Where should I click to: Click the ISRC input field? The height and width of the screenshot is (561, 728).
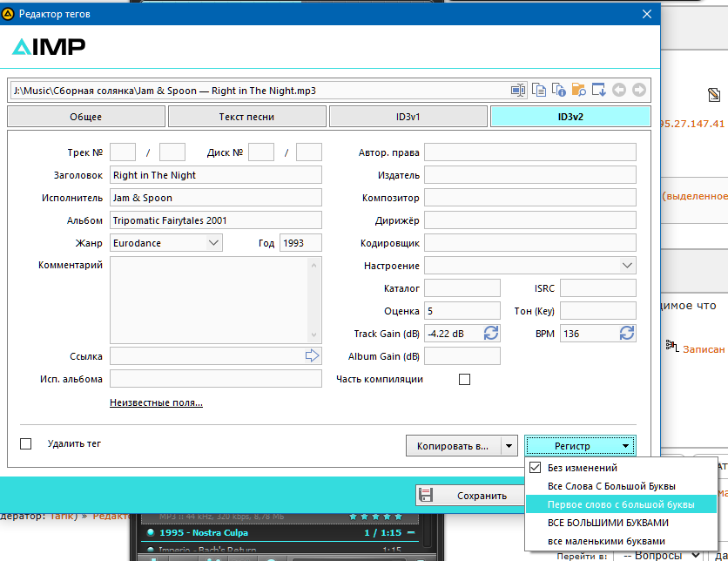click(x=598, y=288)
